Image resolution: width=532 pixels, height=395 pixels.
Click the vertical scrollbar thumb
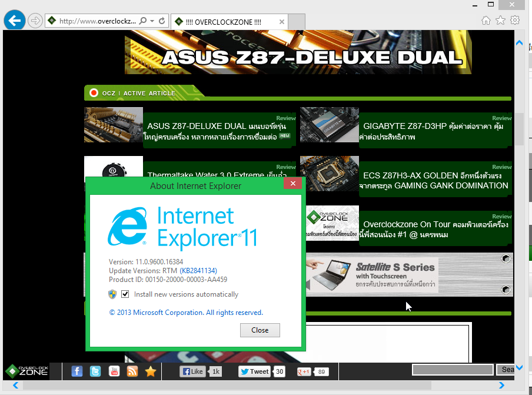pyautogui.click(x=519, y=129)
